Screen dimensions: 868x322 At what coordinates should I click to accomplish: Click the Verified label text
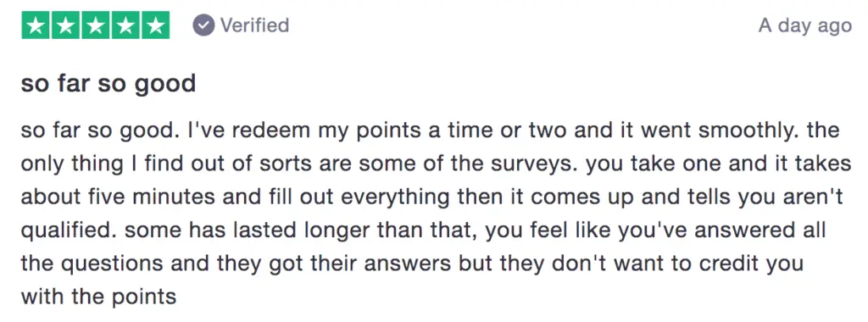(254, 25)
